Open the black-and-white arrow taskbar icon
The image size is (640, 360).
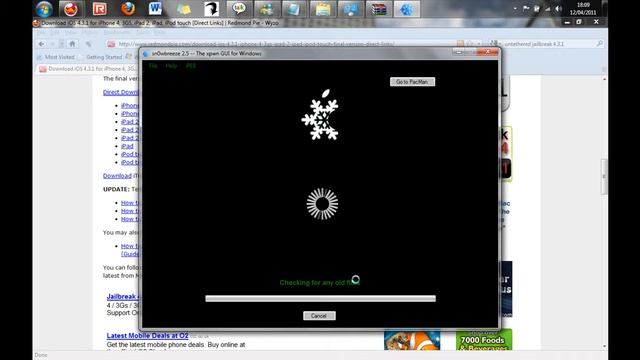coord(211,9)
